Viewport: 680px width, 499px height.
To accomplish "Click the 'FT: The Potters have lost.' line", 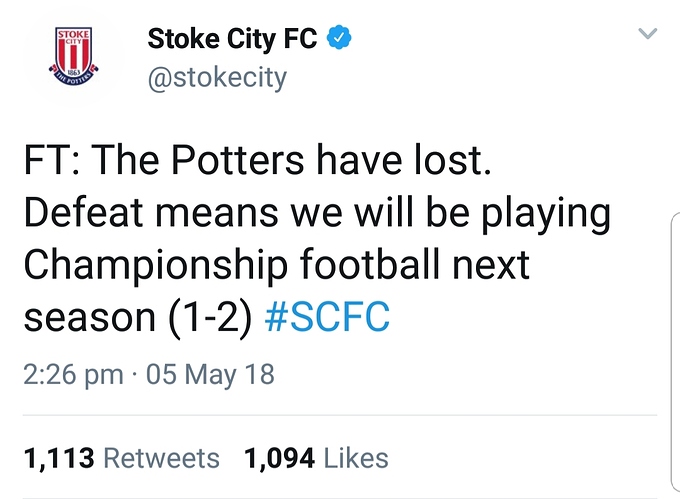I will 258,160.
